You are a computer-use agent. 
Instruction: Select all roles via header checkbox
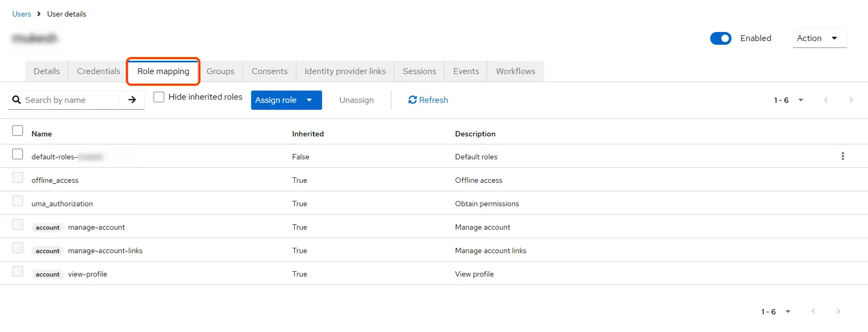(x=18, y=131)
